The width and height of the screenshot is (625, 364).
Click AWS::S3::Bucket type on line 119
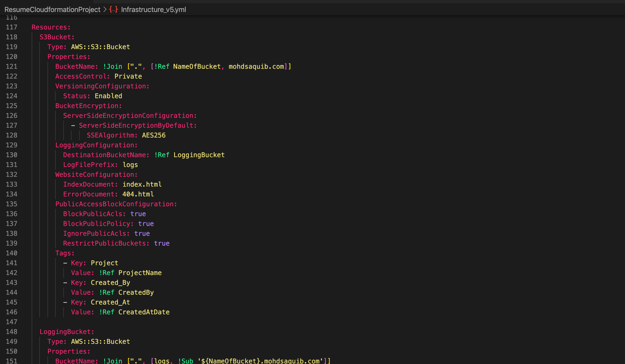(x=100, y=47)
